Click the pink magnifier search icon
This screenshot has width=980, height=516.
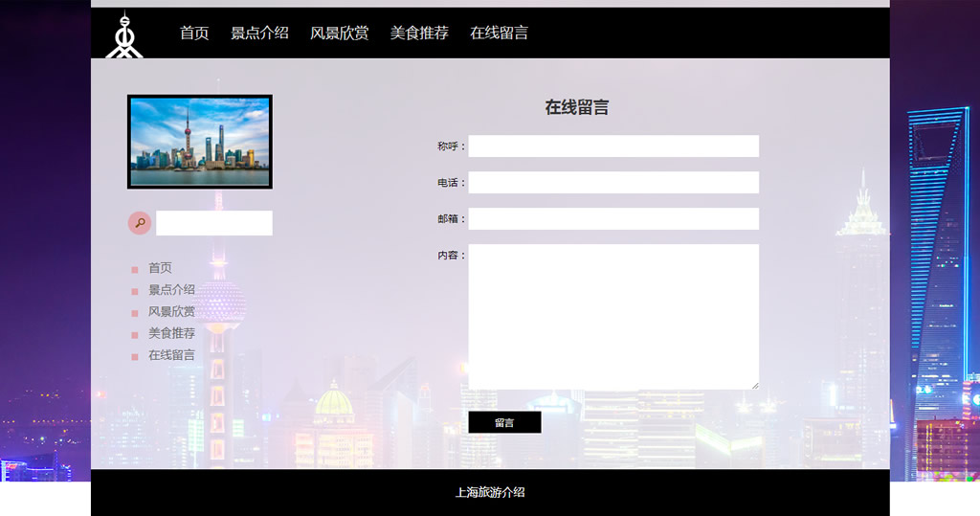[140, 223]
